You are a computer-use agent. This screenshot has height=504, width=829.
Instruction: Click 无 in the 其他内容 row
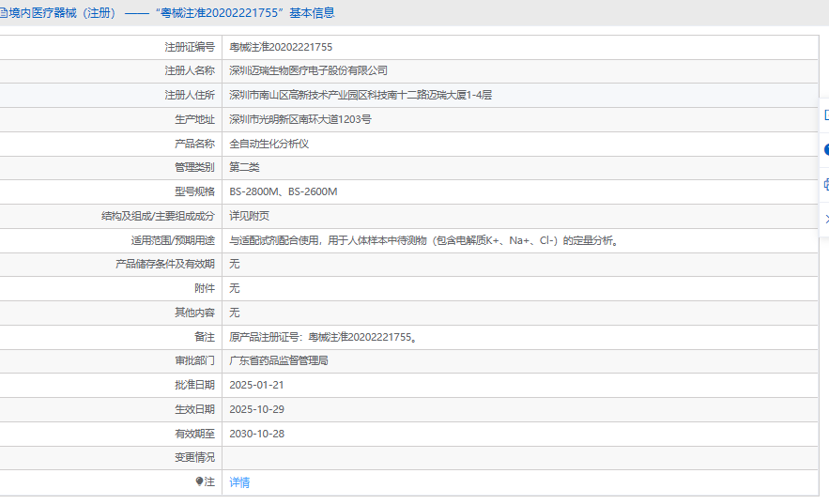pyautogui.click(x=234, y=313)
